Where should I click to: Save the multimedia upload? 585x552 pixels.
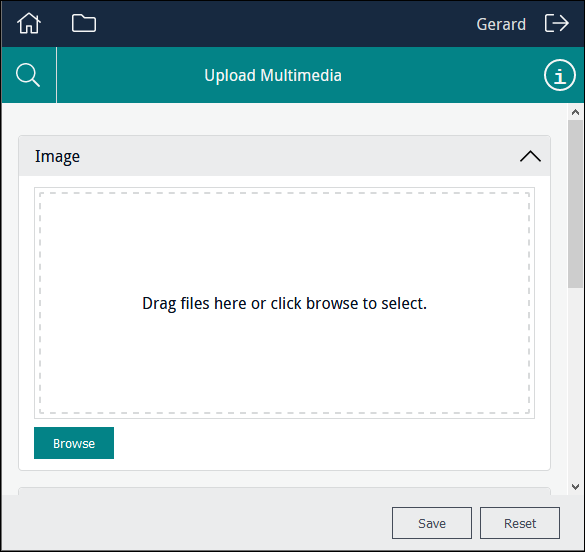(432, 523)
